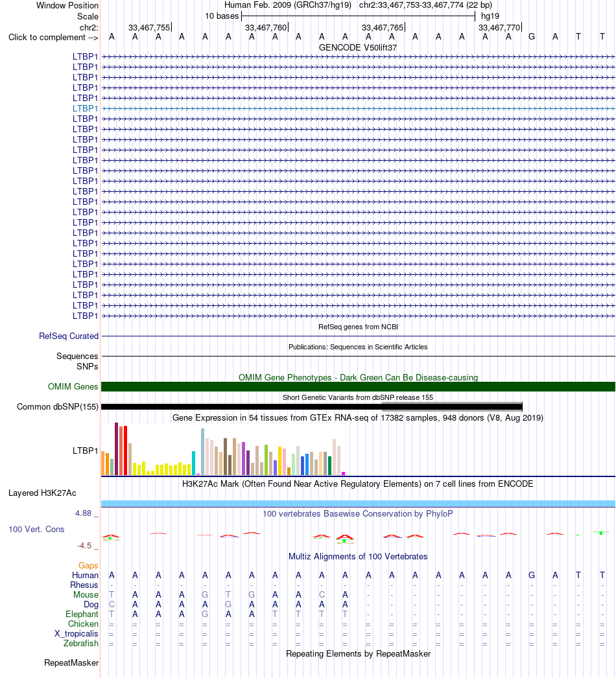Screen dimensions: 616x678
Task: Click the Layered H3K27Ac track label
Action: tap(42, 493)
